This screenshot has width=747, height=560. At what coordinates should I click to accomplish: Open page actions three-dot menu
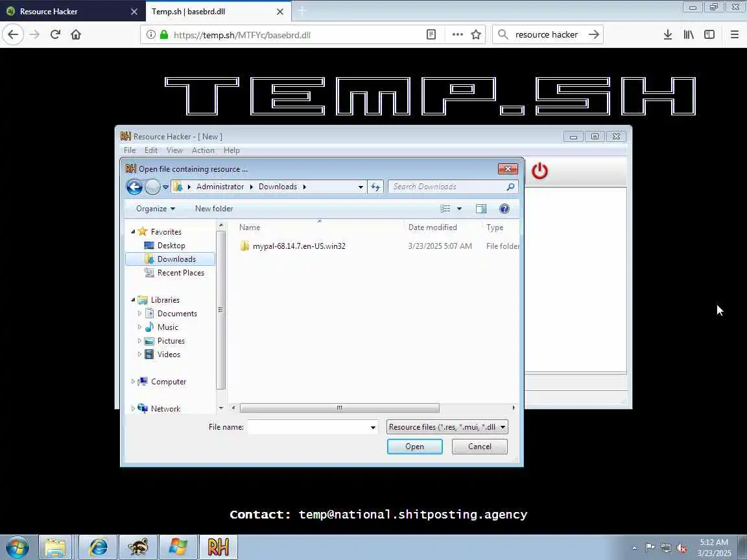(x=457, y=34)
